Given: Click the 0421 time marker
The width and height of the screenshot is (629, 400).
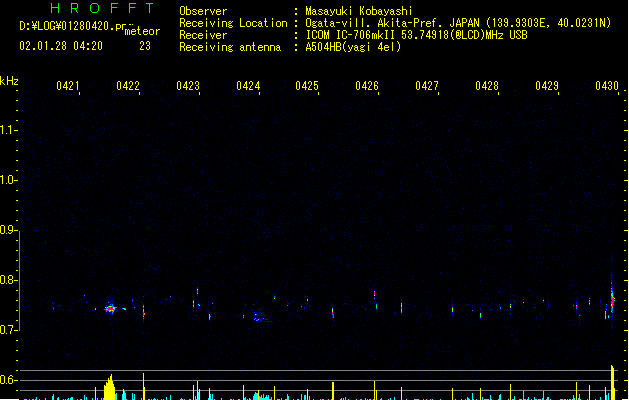Looking at the screenshot, I should (68, 86).
